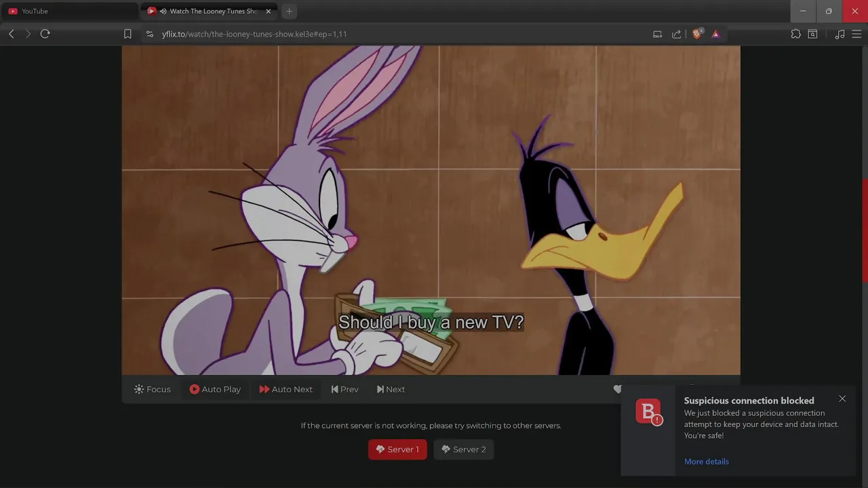Restore down the browser window
Viewport: 868px width, 488px height.
[829, 11]
